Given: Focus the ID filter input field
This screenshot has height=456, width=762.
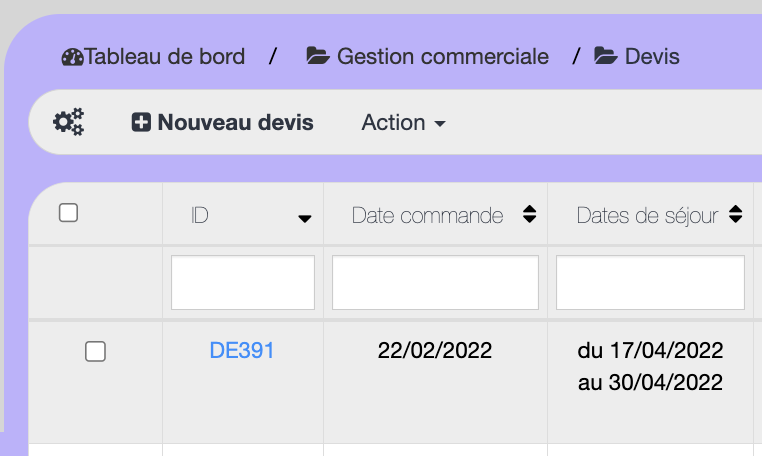Looking at the screenshot, I should (243, 282).
